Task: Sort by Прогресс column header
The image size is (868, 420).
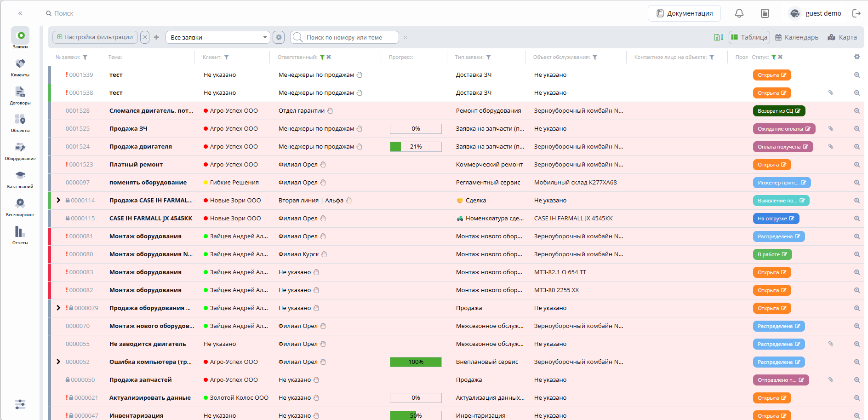Action: [400, 58]
